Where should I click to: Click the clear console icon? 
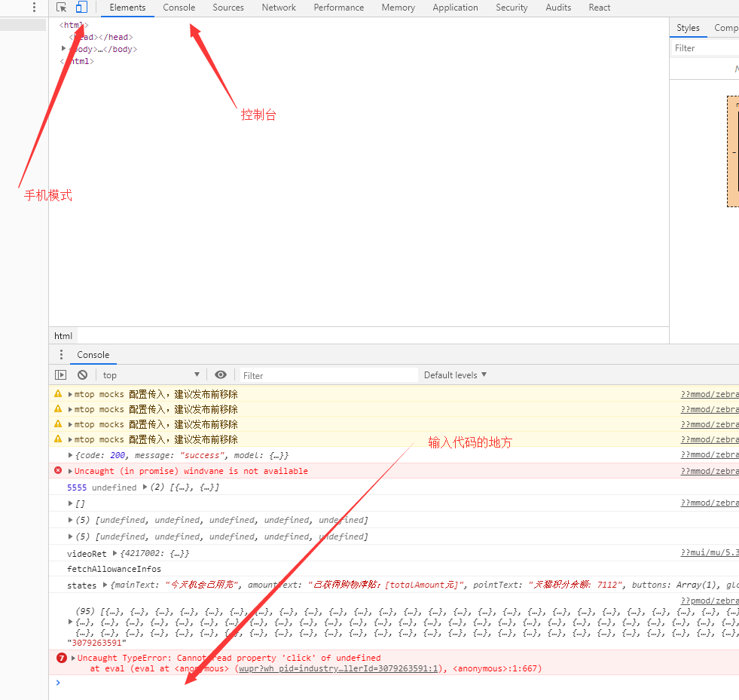click(82, 374)
